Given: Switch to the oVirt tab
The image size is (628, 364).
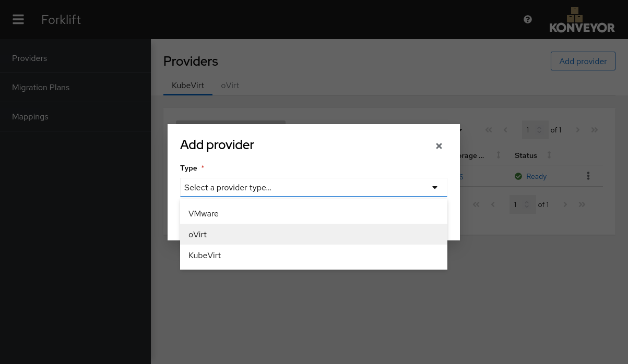Looking at the screenshot, I should pyautogui.click(x=230, y=85).
